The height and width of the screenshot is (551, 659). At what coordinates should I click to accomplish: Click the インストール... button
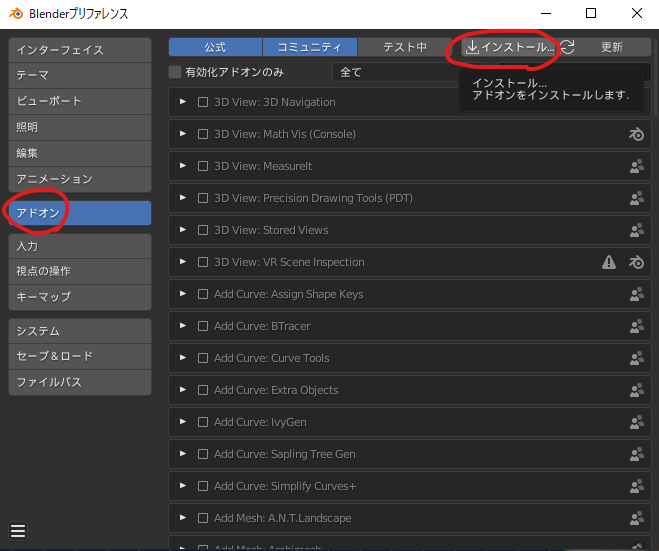(509, 47)
